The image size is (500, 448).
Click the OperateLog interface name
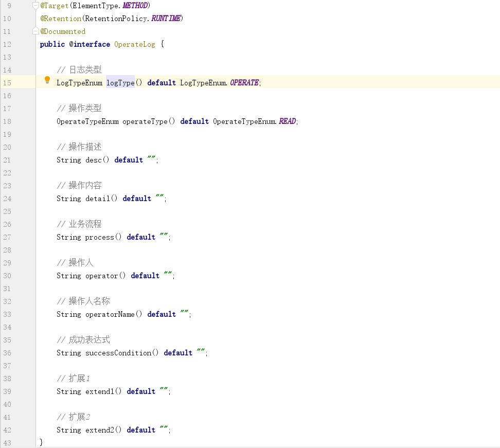(135, 44)
